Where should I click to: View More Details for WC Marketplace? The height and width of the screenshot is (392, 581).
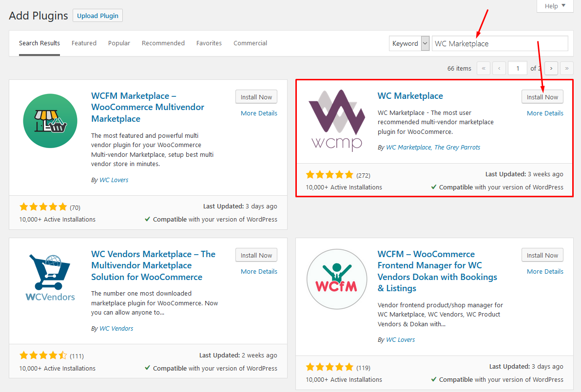(x=545, y=113)
